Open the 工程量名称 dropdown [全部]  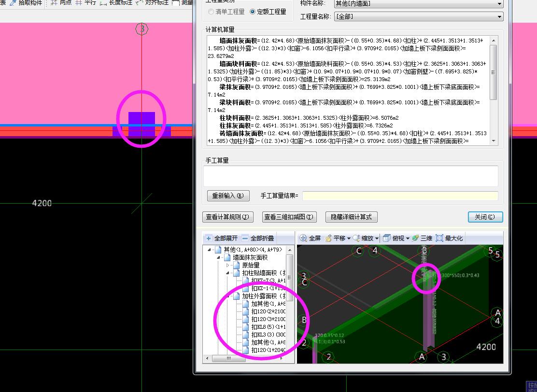pos(499,16)
